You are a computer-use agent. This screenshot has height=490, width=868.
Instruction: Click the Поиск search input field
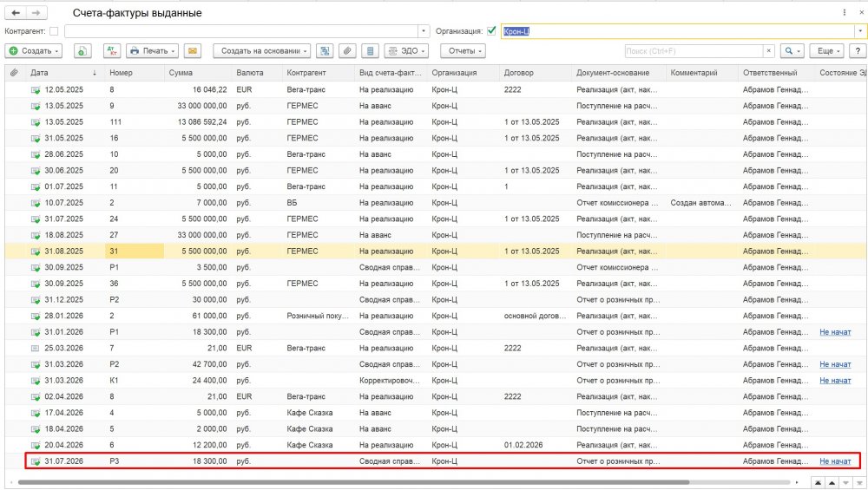[x=694, y=51]
